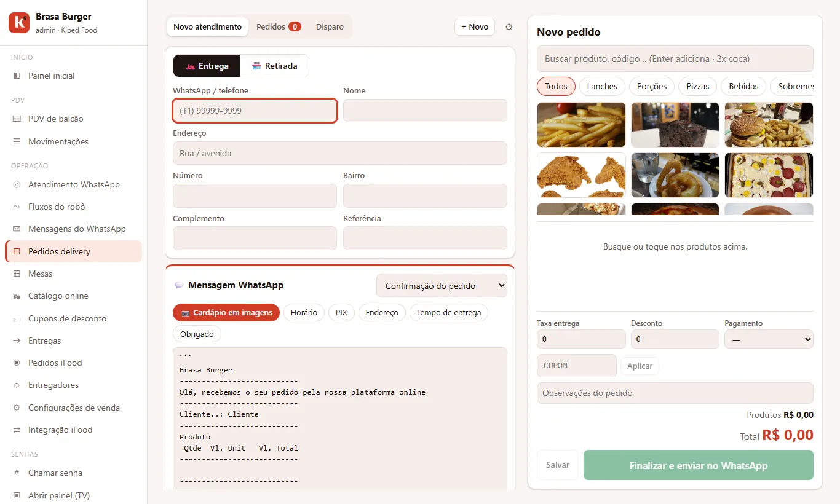This screenshot has height=504, width=840.
Task: Switch to the Pedidos tab
Action: coord(279,26)
